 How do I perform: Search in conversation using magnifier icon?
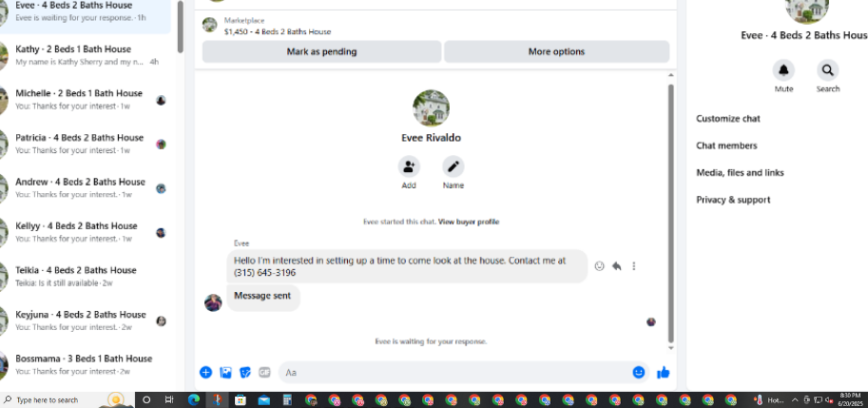[x=827, y=70]
